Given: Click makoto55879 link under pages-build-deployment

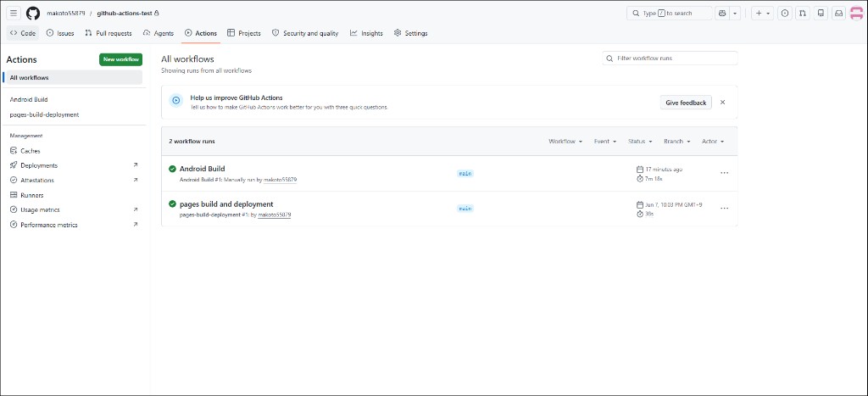Looking at the screenshot, I should pos(275,215).
